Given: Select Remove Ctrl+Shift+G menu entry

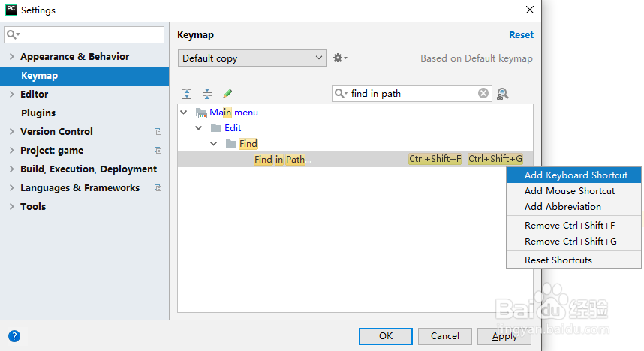Looking at the screenshot, I should pyautogui.click(x=573, y=241).
